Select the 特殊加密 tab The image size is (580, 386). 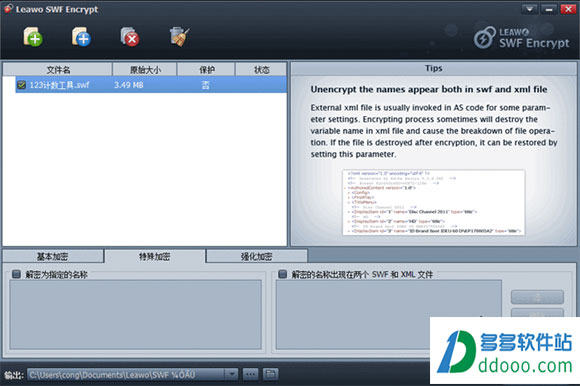pos(155,256)
